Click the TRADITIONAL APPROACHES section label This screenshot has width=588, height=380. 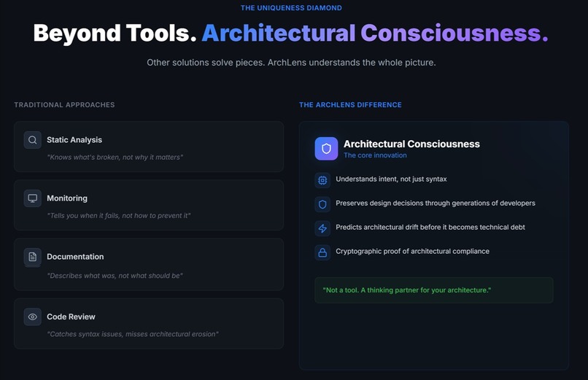(64, 105)
